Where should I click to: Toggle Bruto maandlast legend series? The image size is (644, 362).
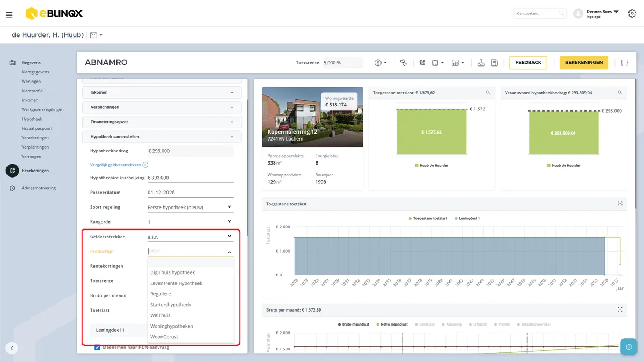[355, 324]
